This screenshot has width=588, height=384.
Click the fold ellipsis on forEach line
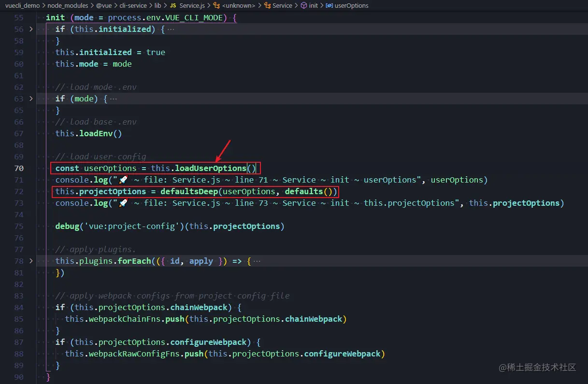pos(257,261)
